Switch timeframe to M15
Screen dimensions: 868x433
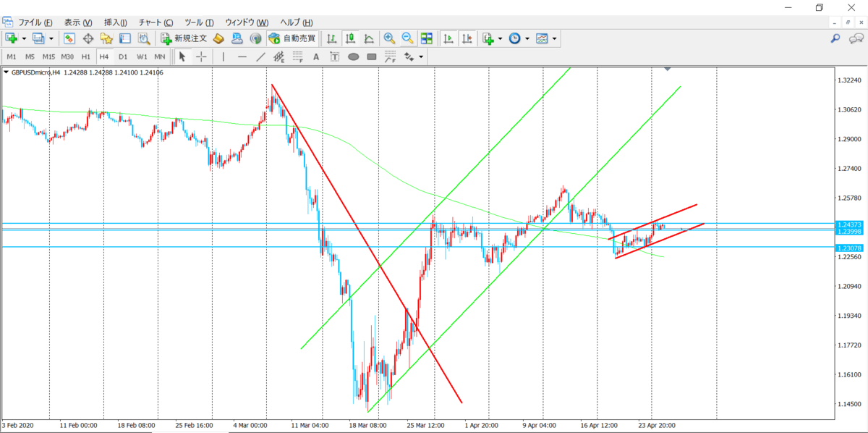48,56
